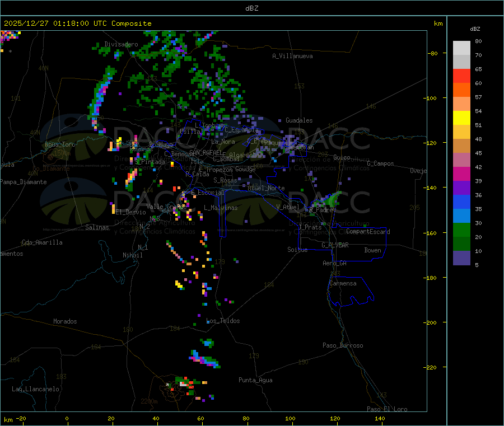Click the dBZ title at top
The image size is (504, 426).
click(251, 8)
